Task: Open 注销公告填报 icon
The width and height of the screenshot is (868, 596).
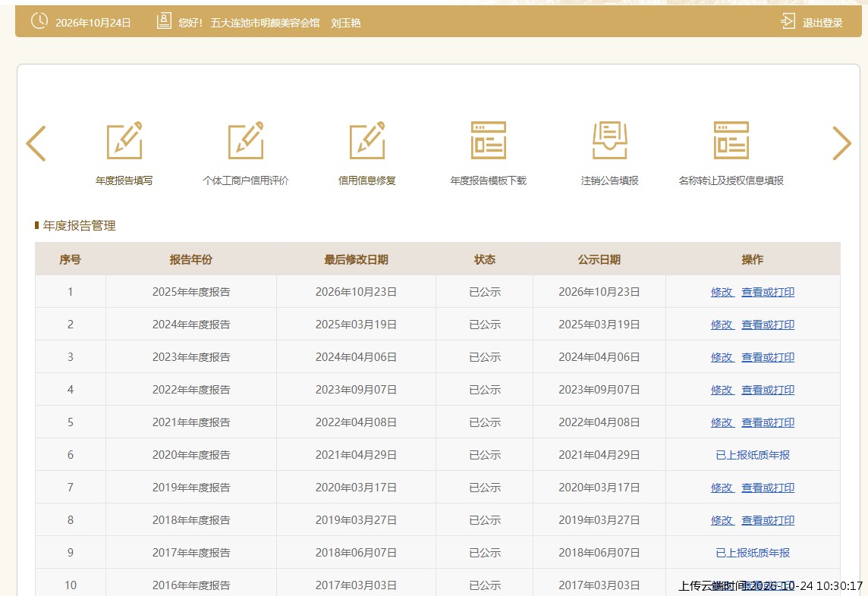Action: [x=609, y=140]
